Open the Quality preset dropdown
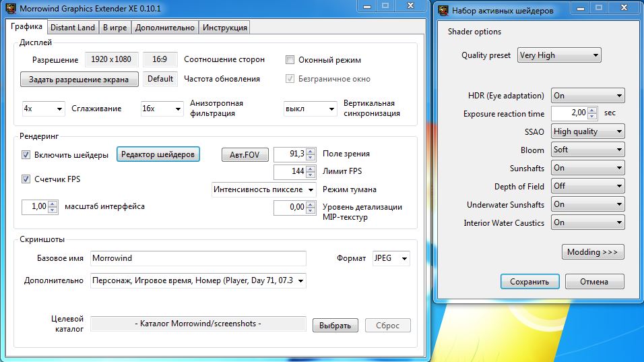This screenshot has height=362, width=644. [559, 55]
